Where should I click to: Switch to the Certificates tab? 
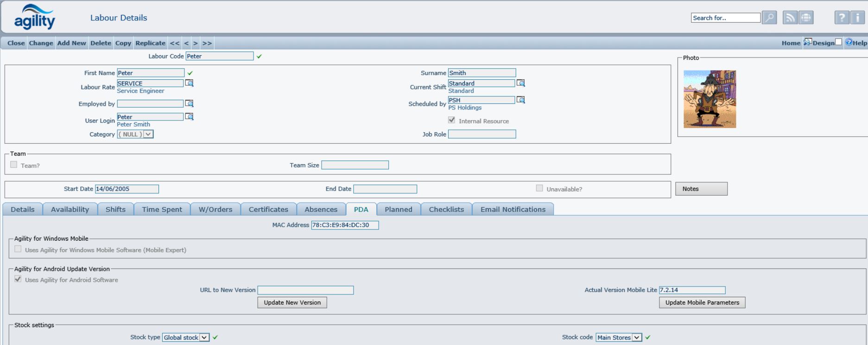(268, 210)
